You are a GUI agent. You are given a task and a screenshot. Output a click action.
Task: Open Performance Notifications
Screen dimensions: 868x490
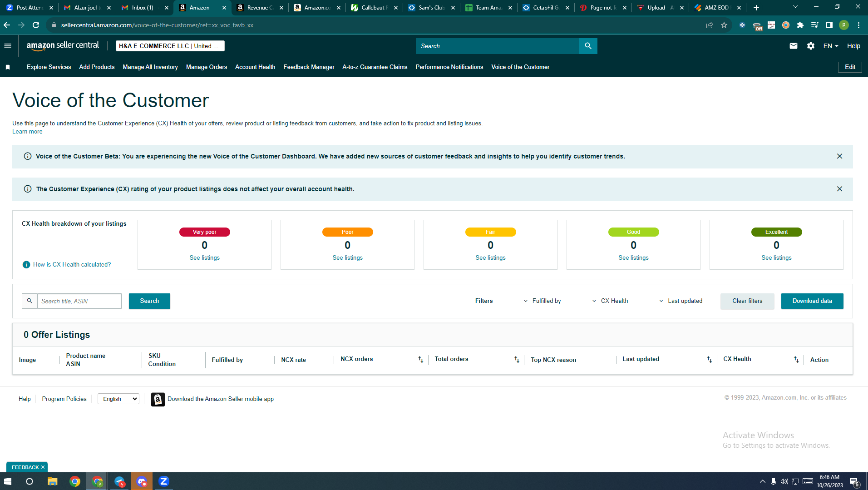point(449,67)
